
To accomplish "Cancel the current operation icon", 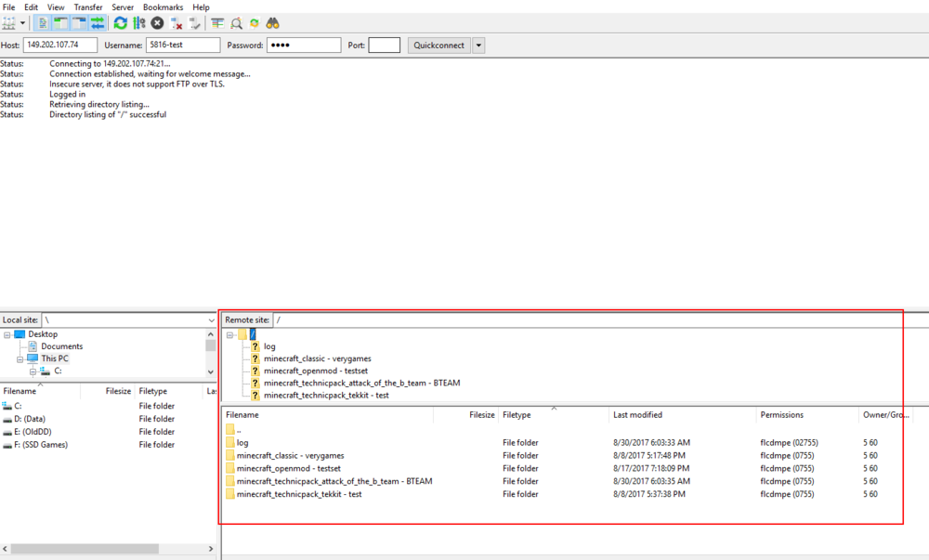I will coord(157,22).
